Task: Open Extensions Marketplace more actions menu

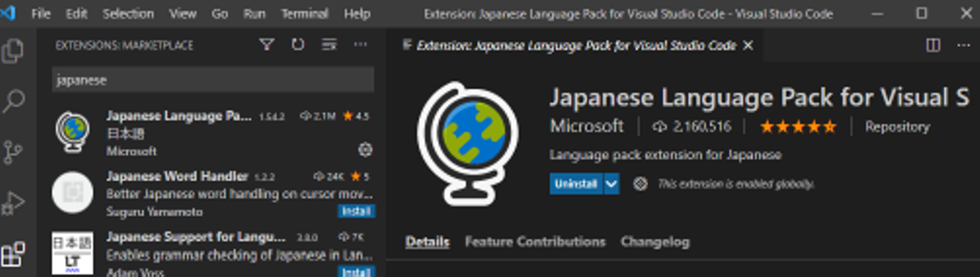Action: pyautogui.click(x=360, y=45)
